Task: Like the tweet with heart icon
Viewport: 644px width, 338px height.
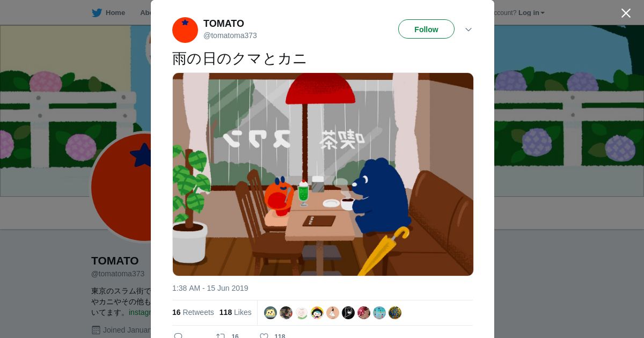Action: pos(264,336)
